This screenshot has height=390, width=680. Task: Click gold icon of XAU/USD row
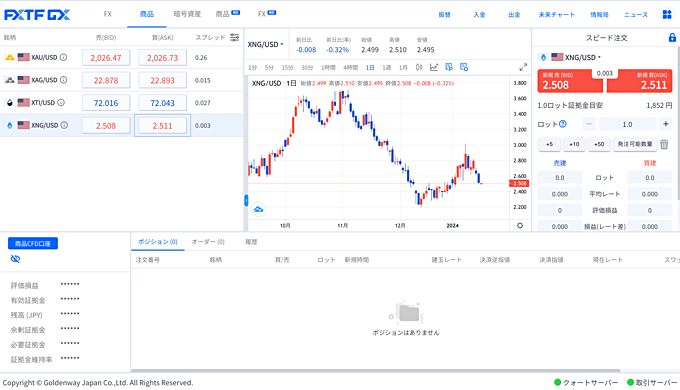pos(10,57)
